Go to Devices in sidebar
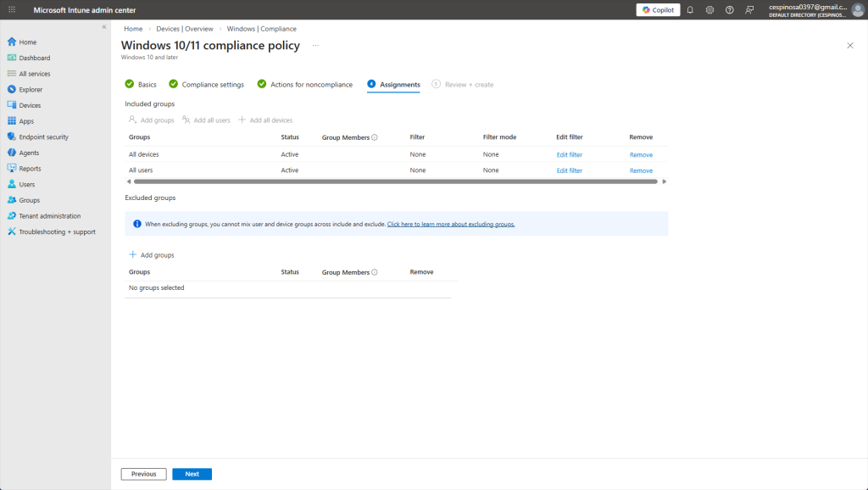The image size is (868, 490). pos(30,105)
